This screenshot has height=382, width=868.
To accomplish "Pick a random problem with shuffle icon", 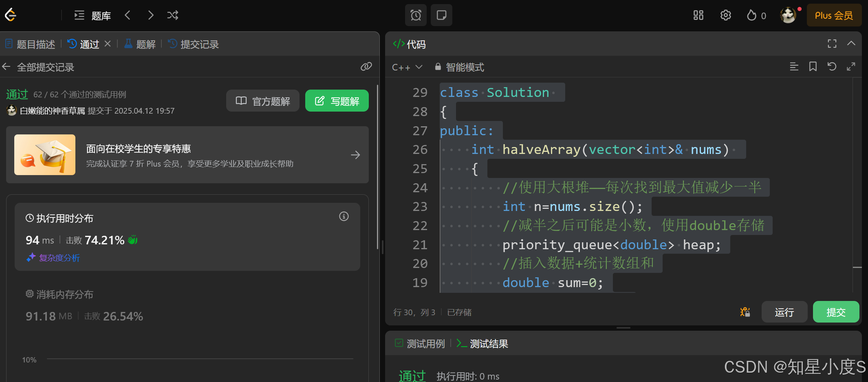I will tap(173, 15).
